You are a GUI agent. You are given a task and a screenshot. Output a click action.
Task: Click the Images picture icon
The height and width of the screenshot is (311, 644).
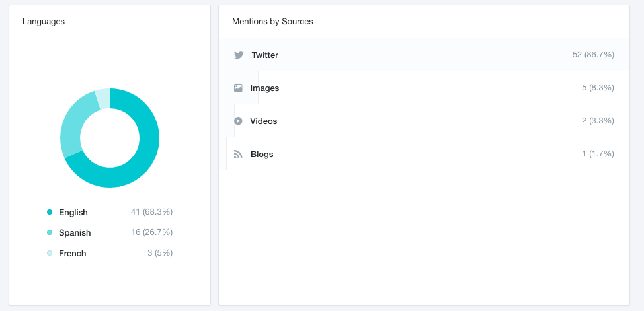coord(238,88)
